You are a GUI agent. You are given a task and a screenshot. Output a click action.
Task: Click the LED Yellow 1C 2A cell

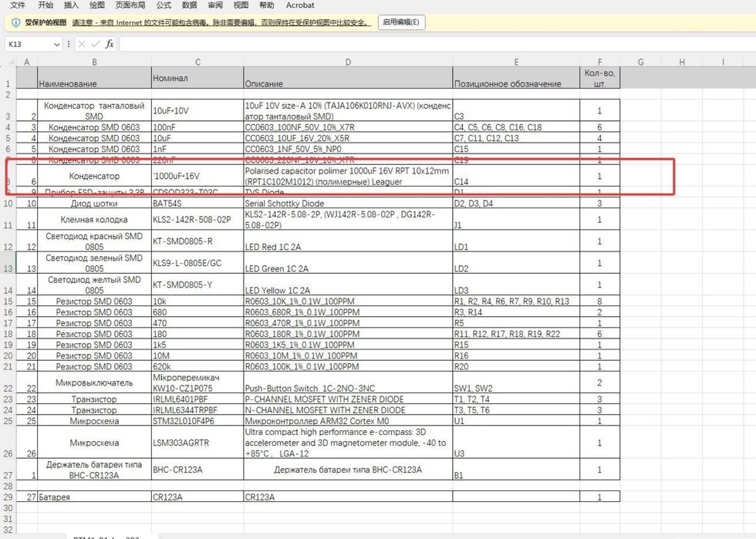click(x=348, y=285)
